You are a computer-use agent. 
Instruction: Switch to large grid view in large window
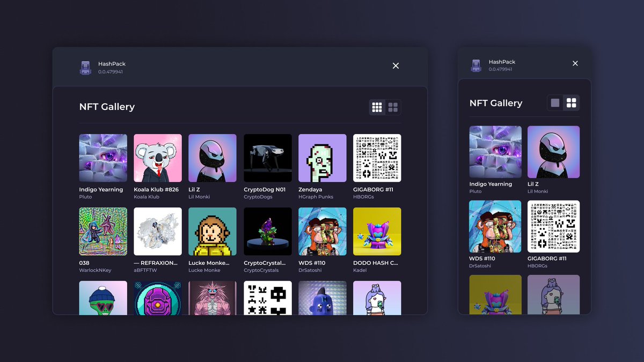point(393,107)
